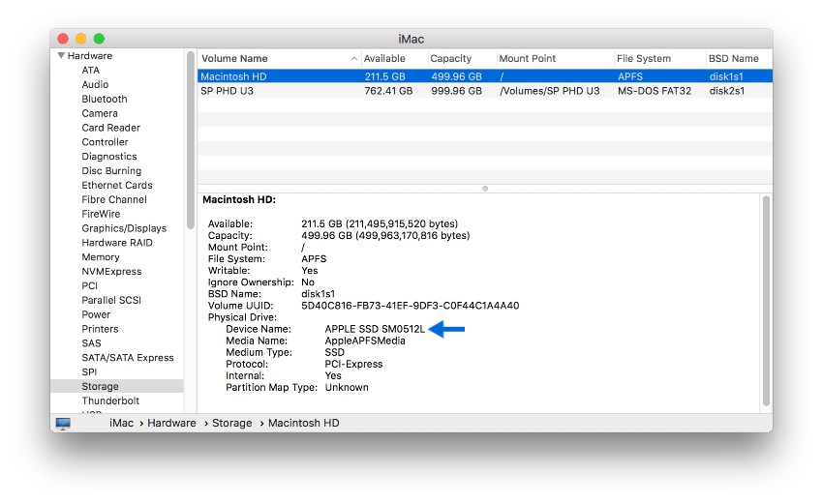The image size is (823, 504).
Task: Click the iMac window title
Action: [411, 40]
